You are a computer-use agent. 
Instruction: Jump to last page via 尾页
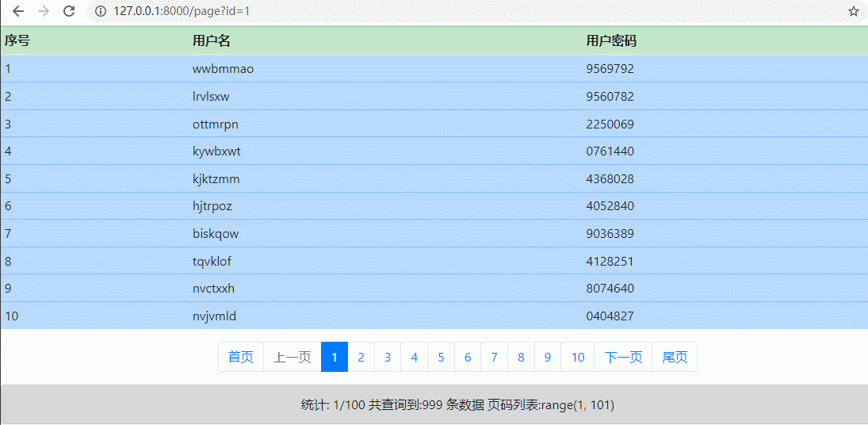coord(675,357)
